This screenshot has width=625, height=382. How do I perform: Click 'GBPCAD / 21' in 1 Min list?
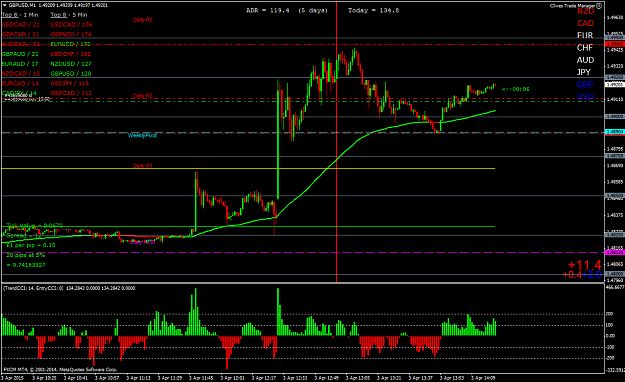click(20, 34)
